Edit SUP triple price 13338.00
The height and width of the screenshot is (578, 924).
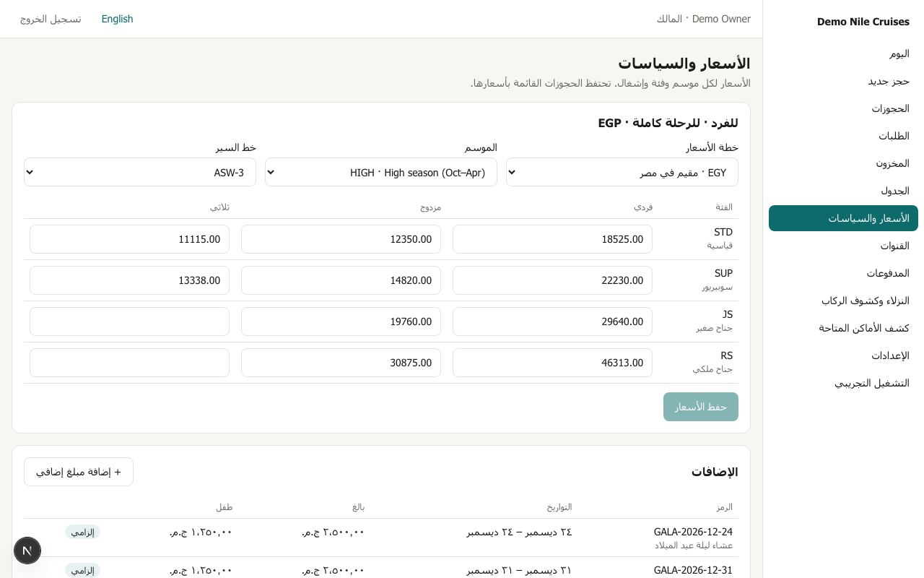tap(129, 280)
